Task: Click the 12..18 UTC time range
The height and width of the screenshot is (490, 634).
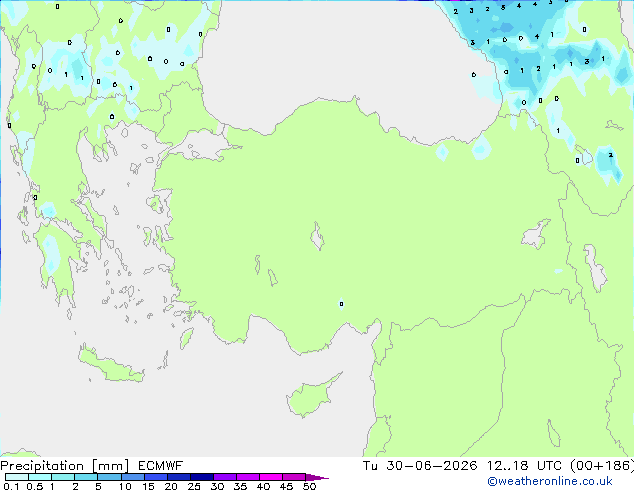Action: point(524,466)
